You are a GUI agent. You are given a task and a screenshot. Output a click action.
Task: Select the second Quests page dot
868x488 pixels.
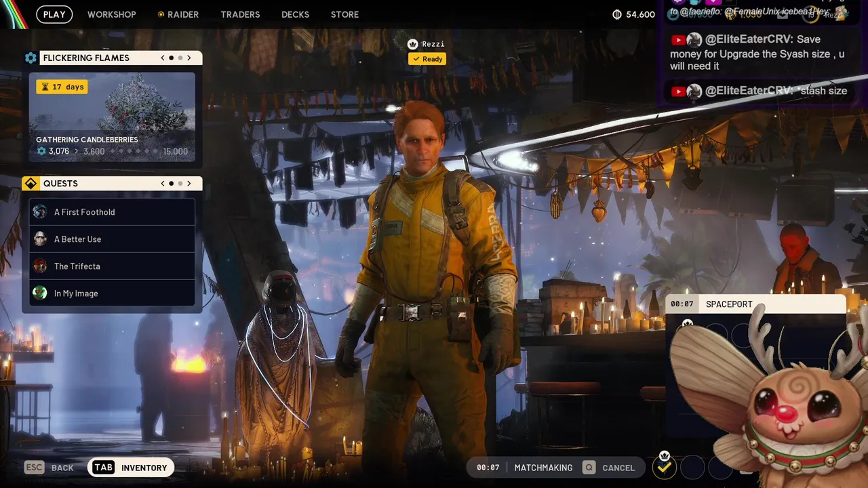coord(180,184)
